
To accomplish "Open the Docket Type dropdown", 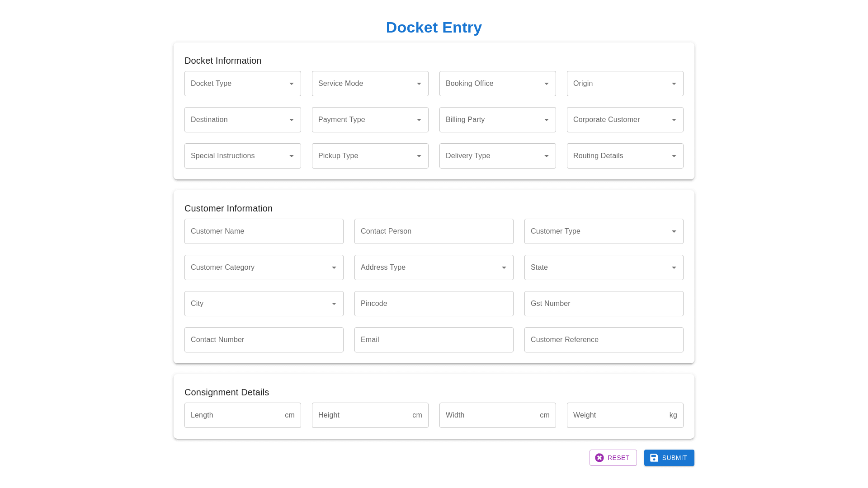I will (242, 84).
